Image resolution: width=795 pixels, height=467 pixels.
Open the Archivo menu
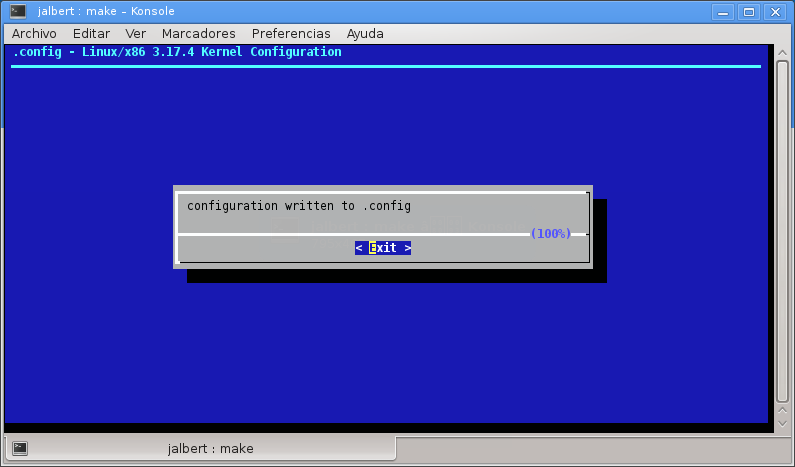(x=34, y=33)
